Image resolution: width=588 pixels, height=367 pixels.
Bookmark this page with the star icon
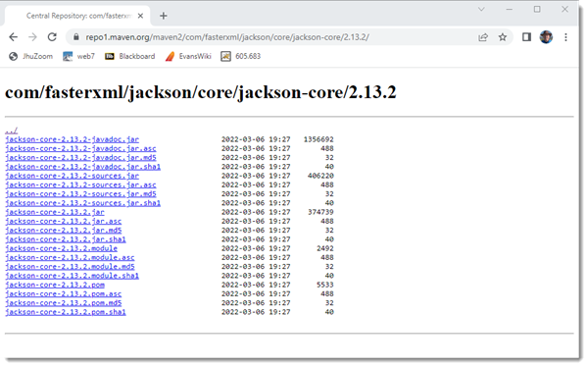pos(503,37)
